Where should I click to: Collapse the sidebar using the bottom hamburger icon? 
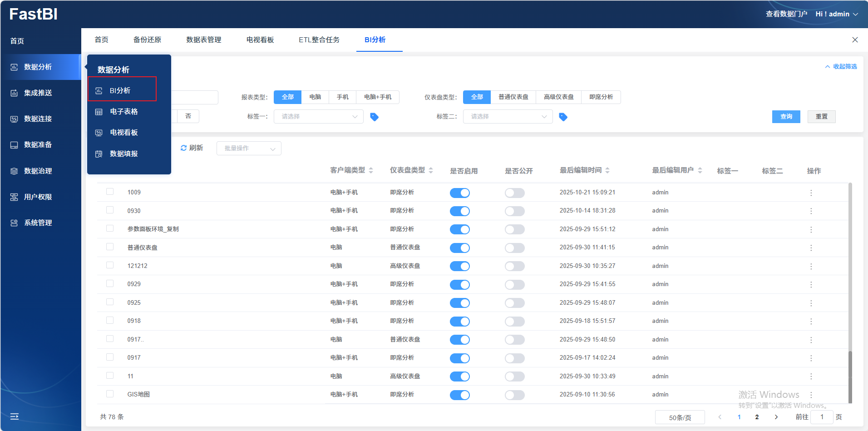point(15,416)
